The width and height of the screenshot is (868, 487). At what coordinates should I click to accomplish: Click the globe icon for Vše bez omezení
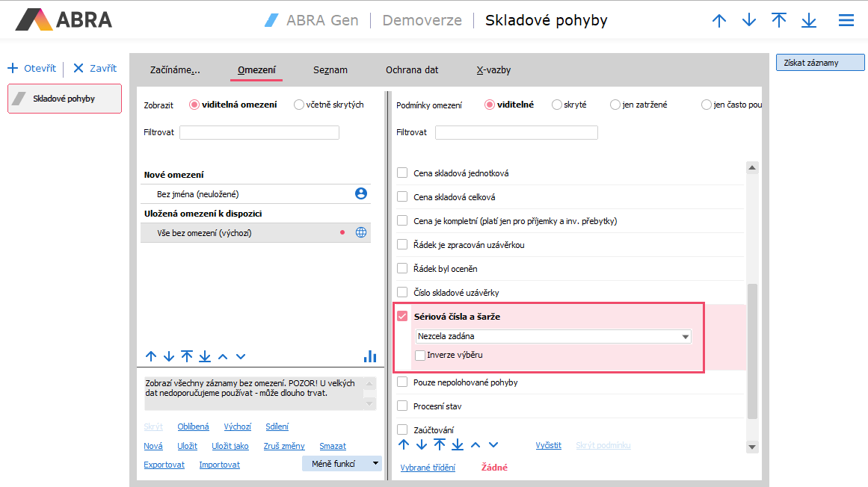pos(361,232)
